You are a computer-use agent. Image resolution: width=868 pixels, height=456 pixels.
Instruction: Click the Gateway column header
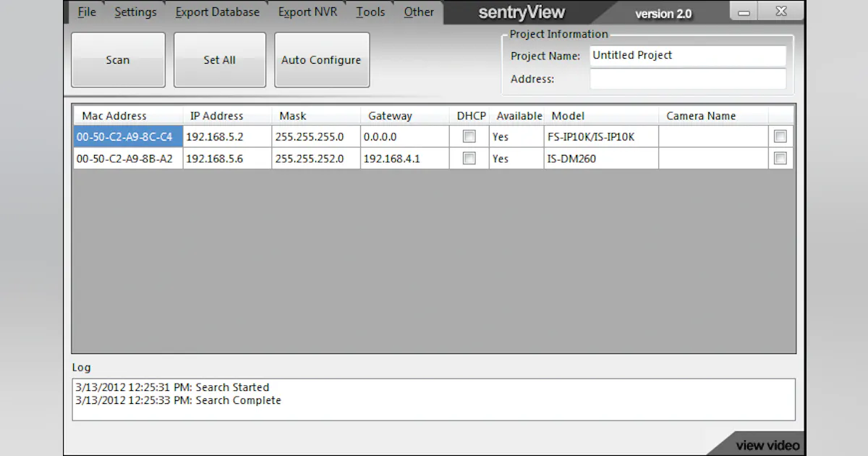point(404,116)
